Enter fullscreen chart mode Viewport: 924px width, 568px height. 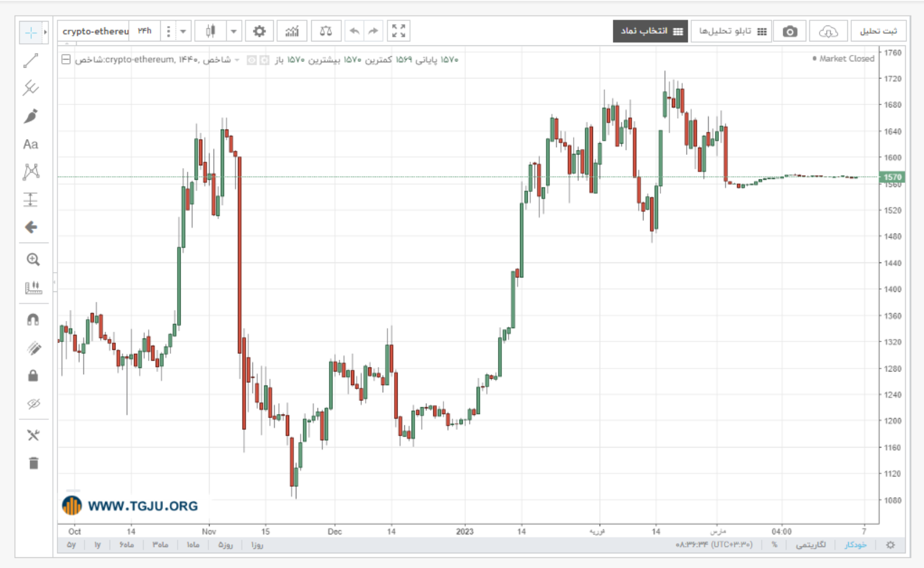click(399, 31)
